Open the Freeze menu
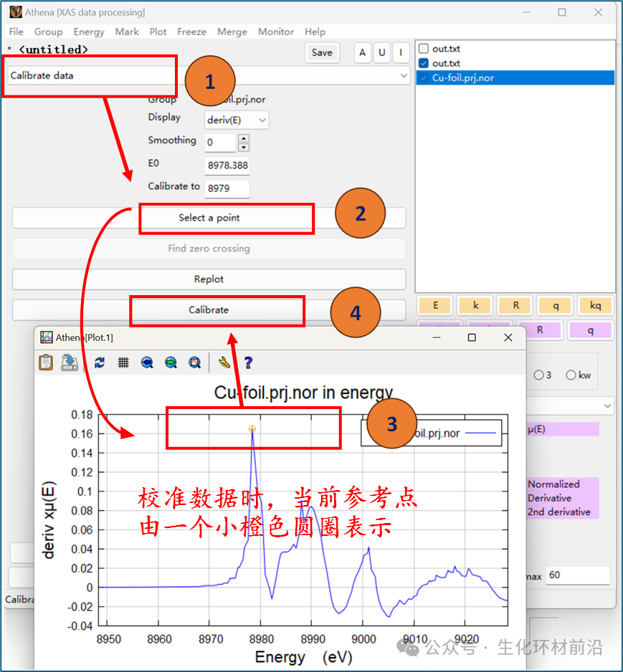This screenshot has width=623, height=672. [x=191, y=32]
